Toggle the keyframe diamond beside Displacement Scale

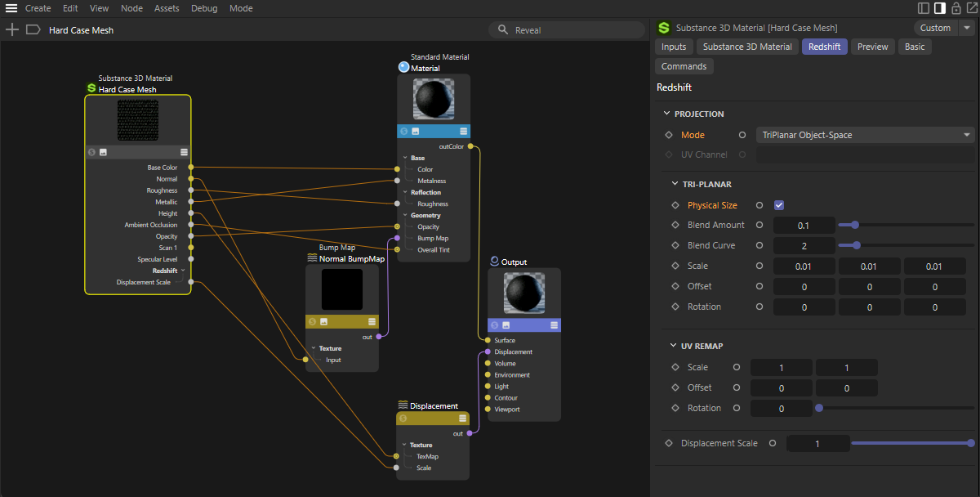pos(669,443)
